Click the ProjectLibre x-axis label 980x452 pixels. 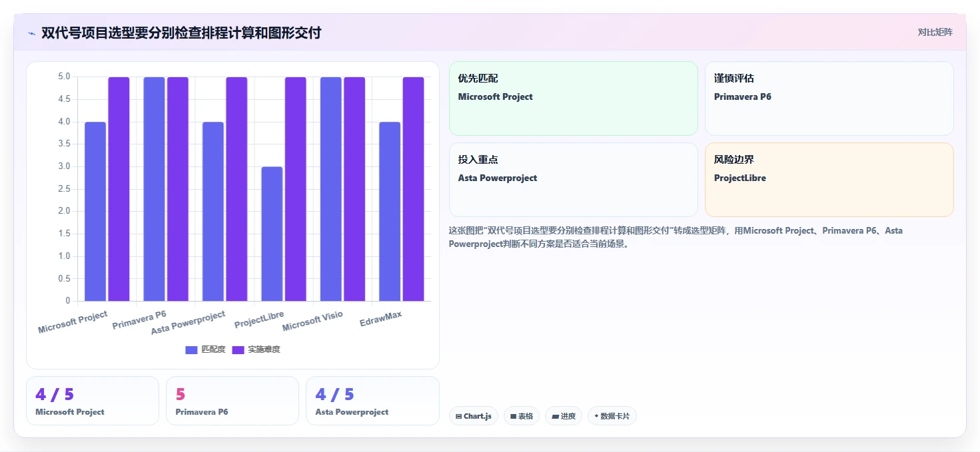[259, 319]
